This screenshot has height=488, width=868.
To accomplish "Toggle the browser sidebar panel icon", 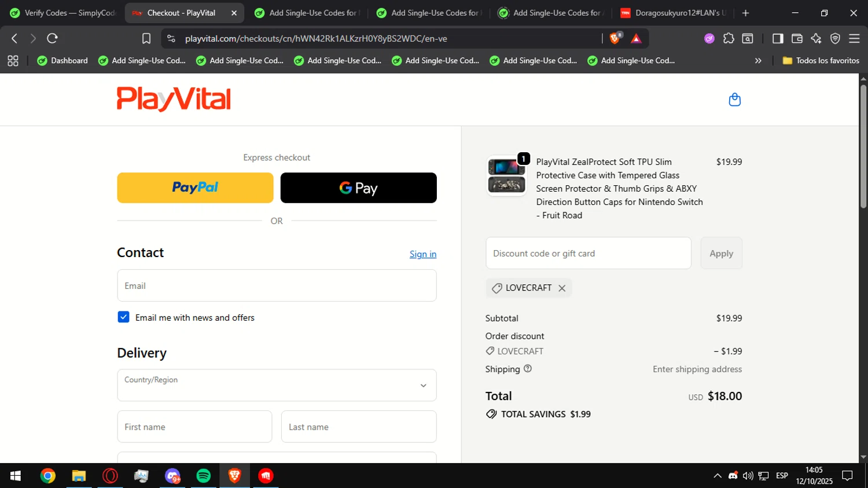I will [x=778, y=38].
